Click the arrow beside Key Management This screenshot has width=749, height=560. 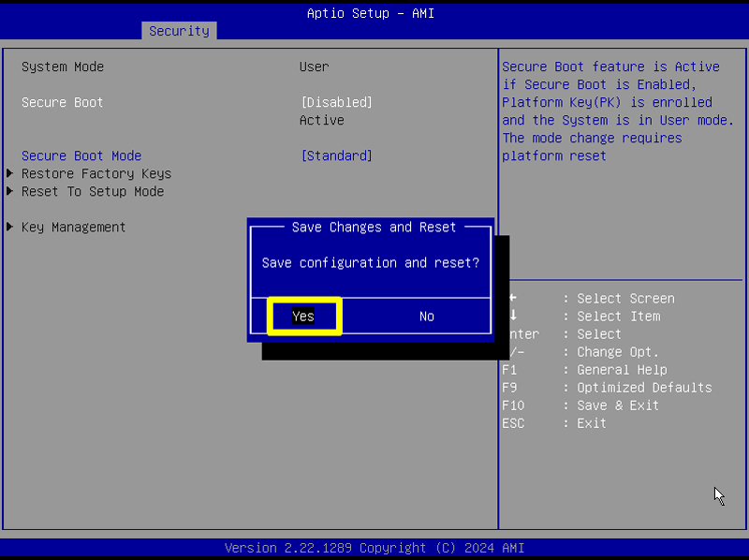point(9,227)
